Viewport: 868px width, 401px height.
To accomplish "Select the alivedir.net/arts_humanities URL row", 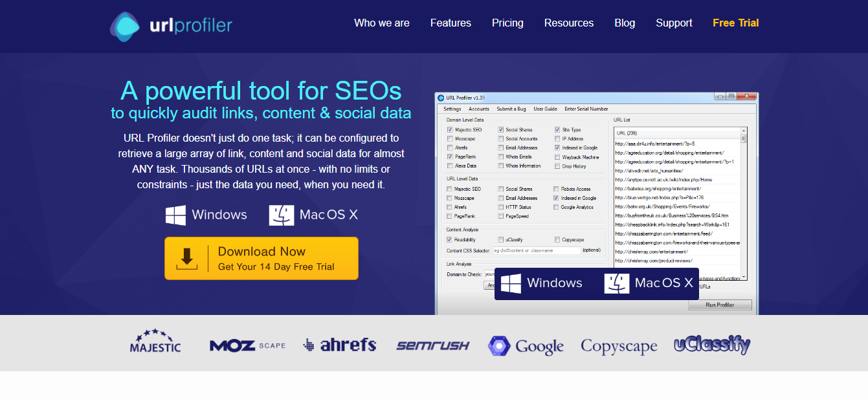I will pos(677,171).
